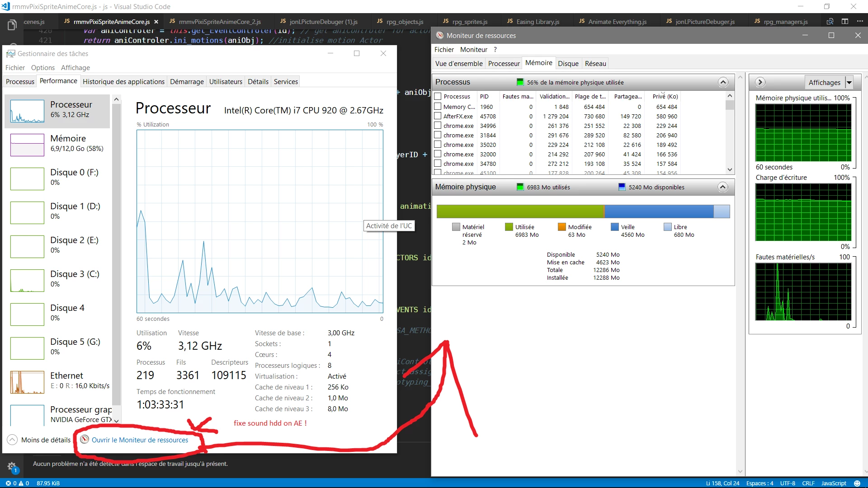Click Ouvrir le Moniteur de ressources link

click(140, 440)
